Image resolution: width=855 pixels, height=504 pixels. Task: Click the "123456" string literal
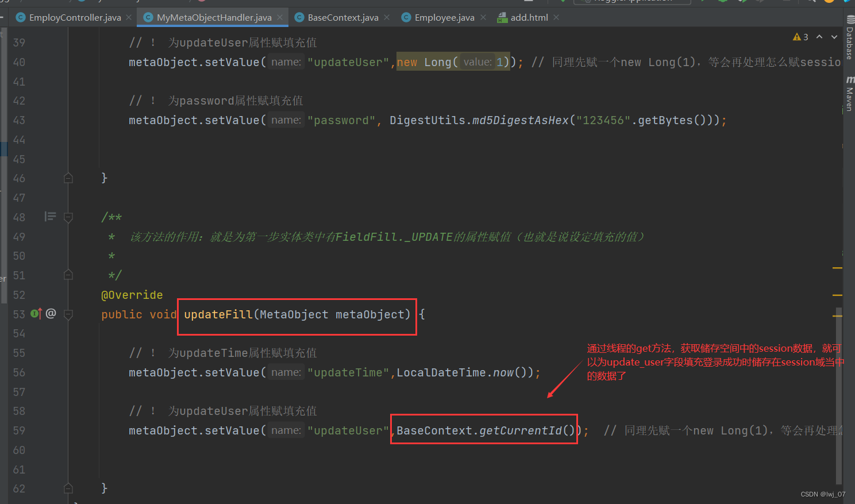point(603,120)
